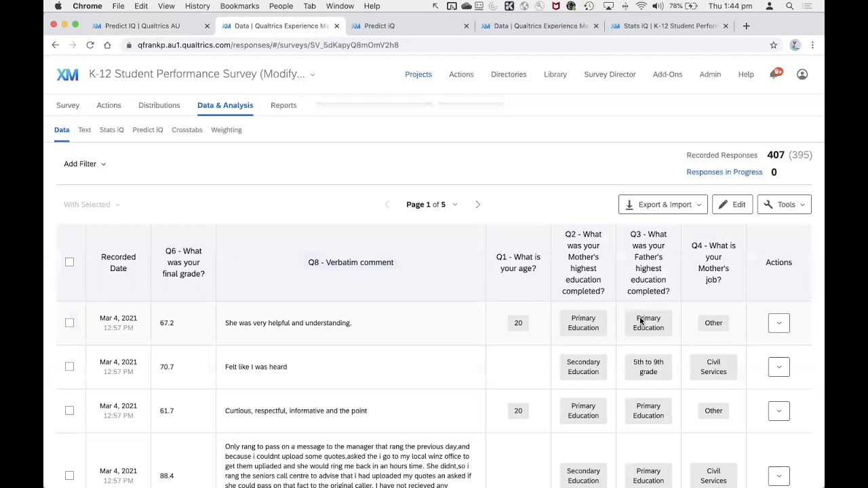Click the XM logo
This screenshot has height=488, width=868.
(x=67, y=75)
